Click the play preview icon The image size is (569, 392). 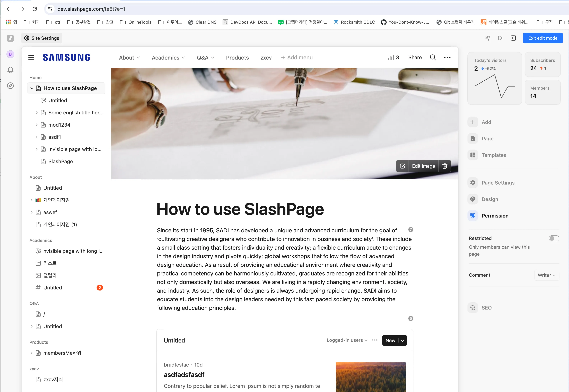click(500, 38)
